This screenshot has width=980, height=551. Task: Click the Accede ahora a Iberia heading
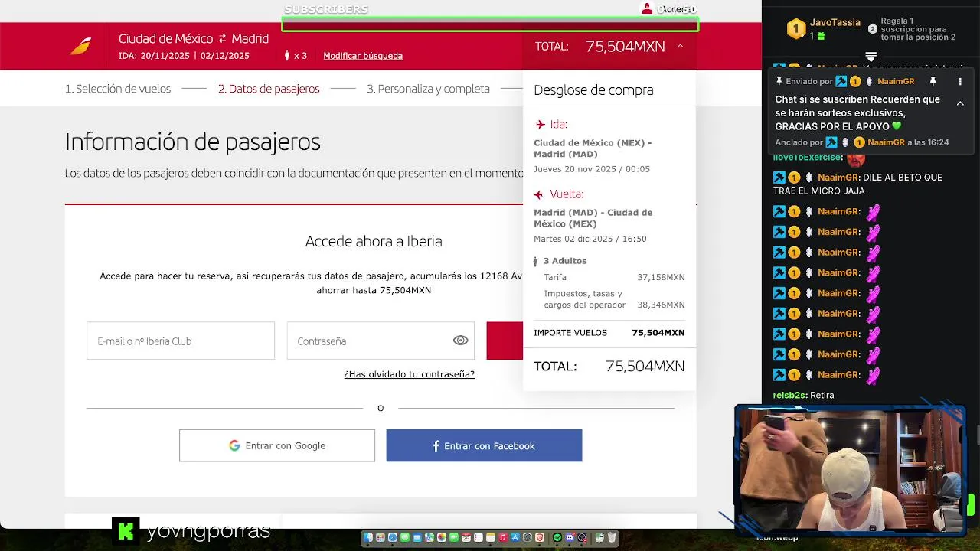pyautogui.click(x=374, y=241)
